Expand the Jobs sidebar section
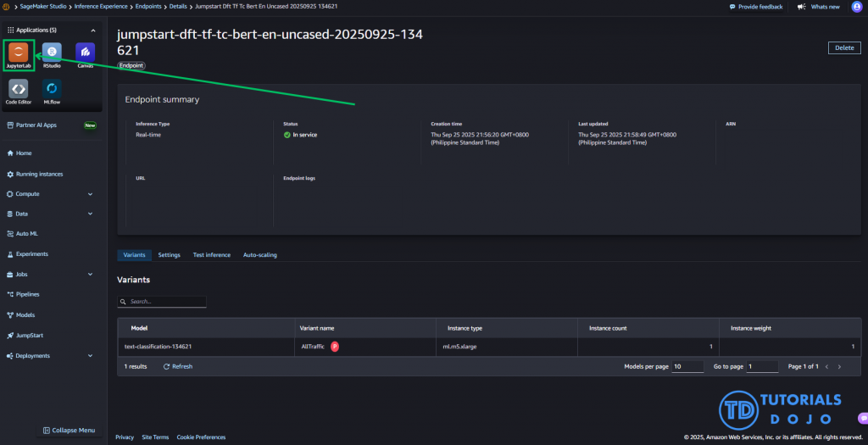 point(90,275)
